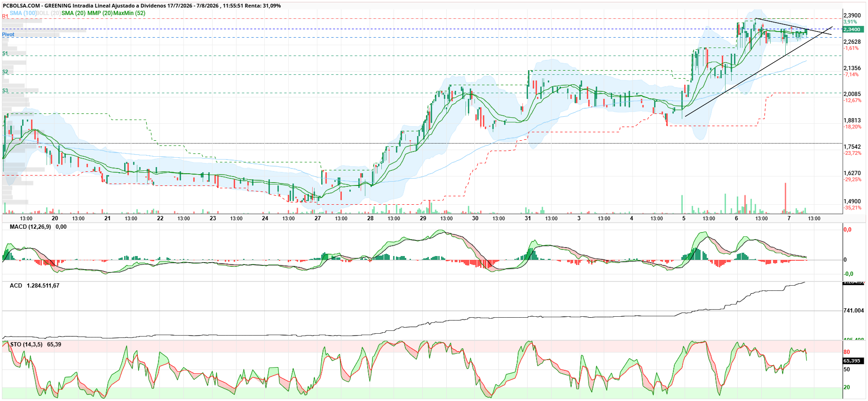
Task: Select the -1,61% percentage label
Action: pos(851,48)
